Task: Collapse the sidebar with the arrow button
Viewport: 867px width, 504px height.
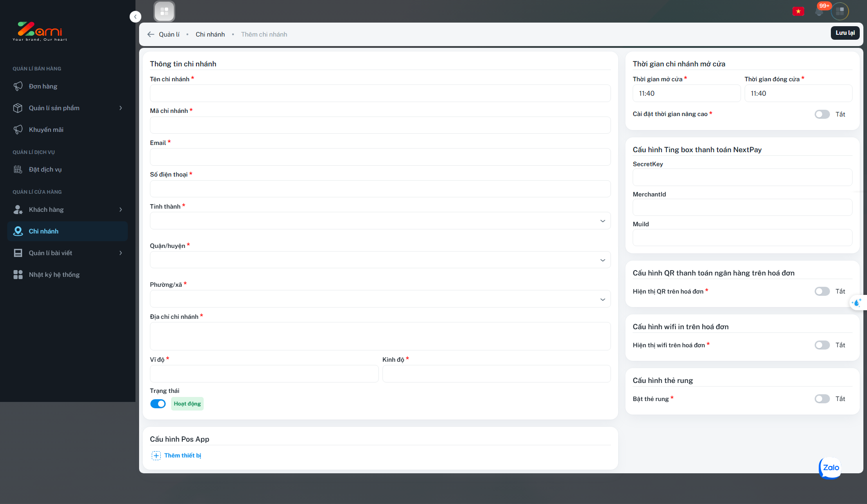Action: pos(135,17)
